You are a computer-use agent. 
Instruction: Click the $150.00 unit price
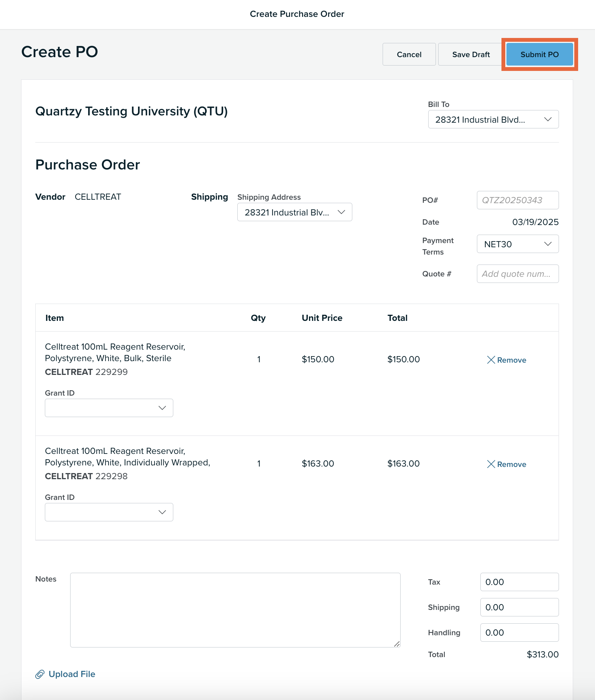coord(318,359)
